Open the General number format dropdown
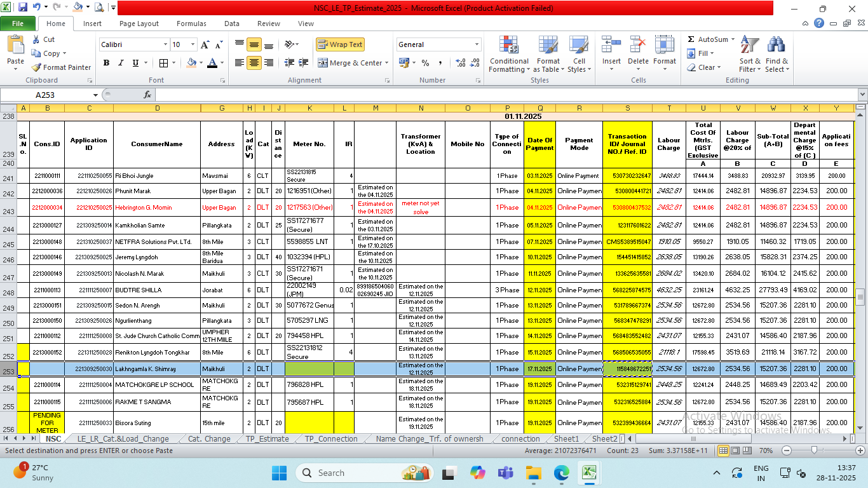This screenshot has width=868, height=488. coord(477,44)
